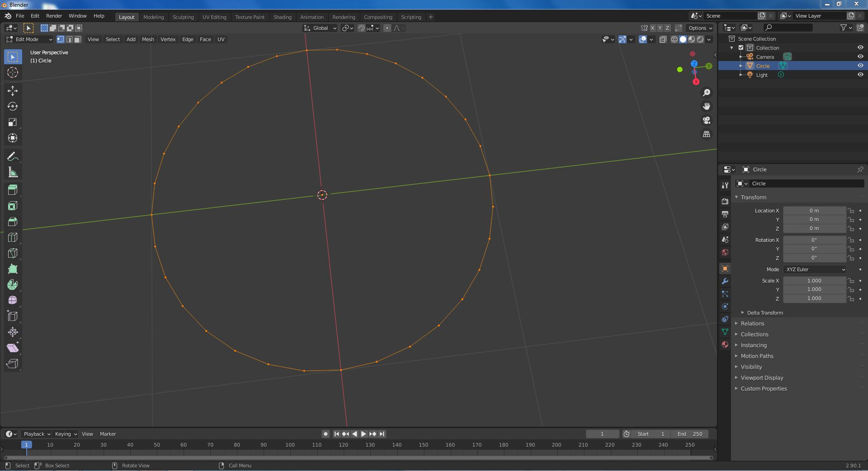
Task: Click the play animation button
Action: tap(363, 434)
